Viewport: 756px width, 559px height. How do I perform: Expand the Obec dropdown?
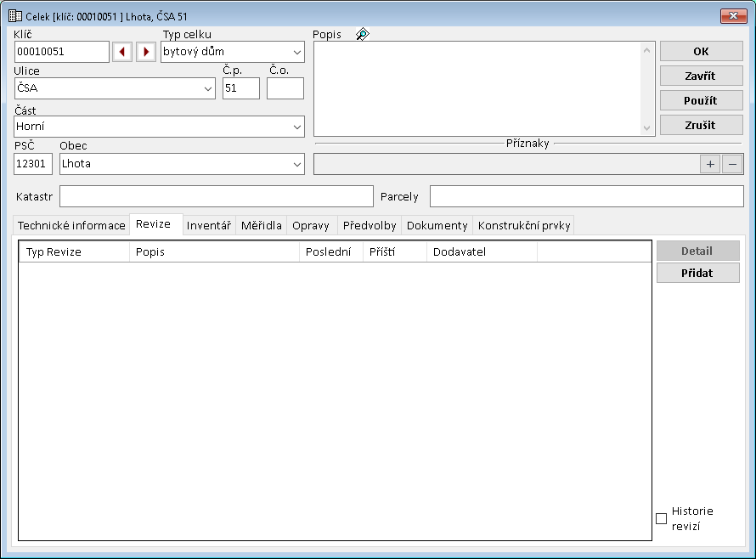pyautogui.click(x=296, y=164)
